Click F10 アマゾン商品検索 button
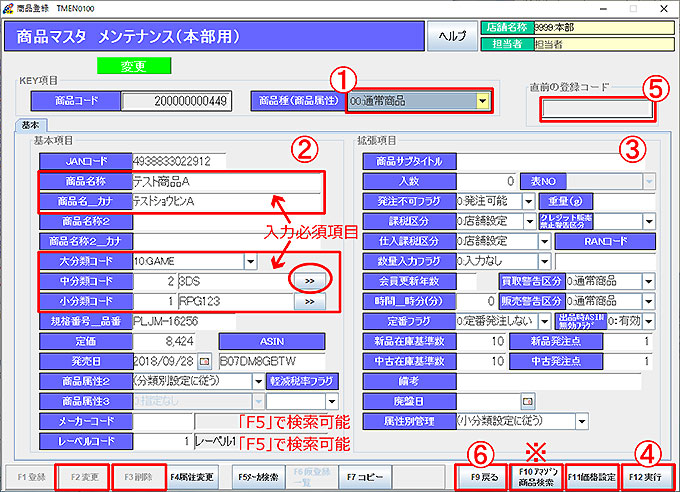Screen dimensions: 680x492 (536, 477)
